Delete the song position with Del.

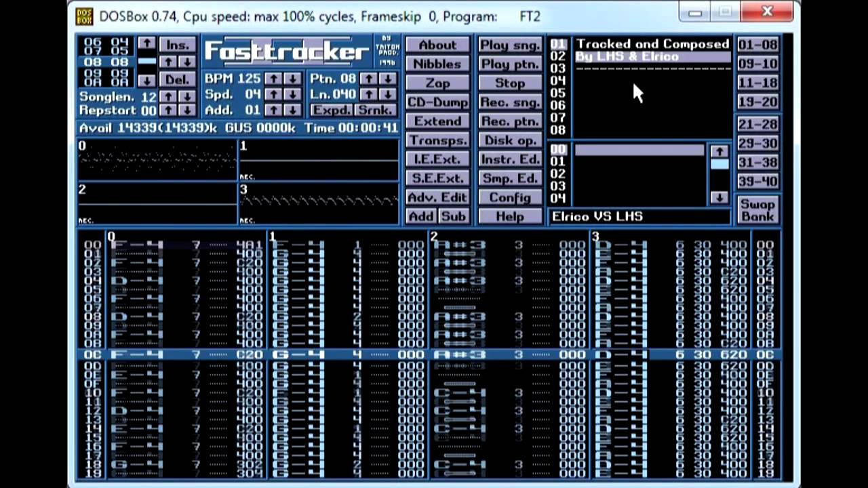178,79
